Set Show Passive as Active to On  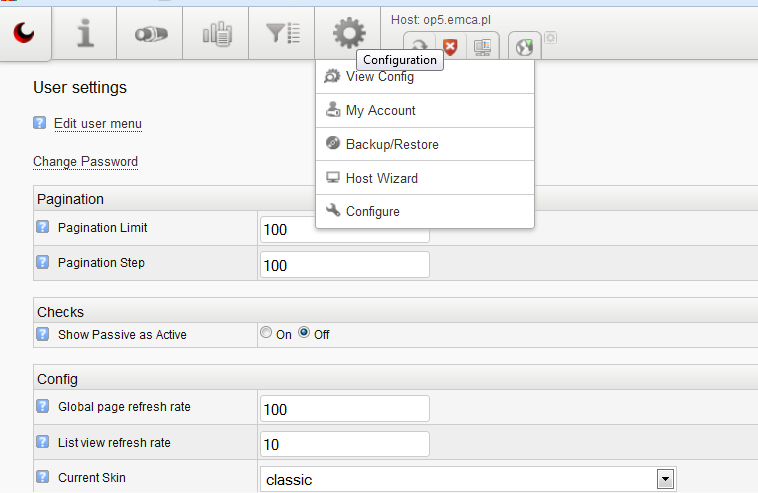[266, 333]
